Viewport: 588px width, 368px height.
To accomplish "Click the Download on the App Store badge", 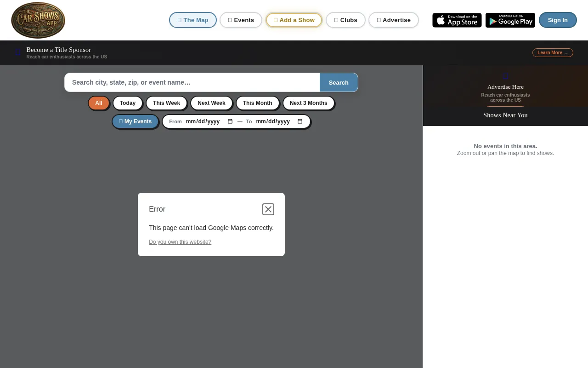I will coord(457,20).
